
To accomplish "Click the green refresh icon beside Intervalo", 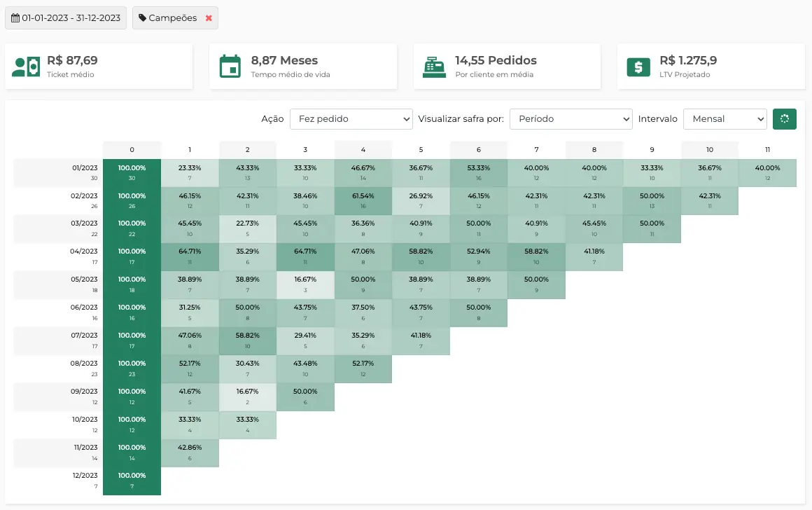I will (x=785, y=119).
